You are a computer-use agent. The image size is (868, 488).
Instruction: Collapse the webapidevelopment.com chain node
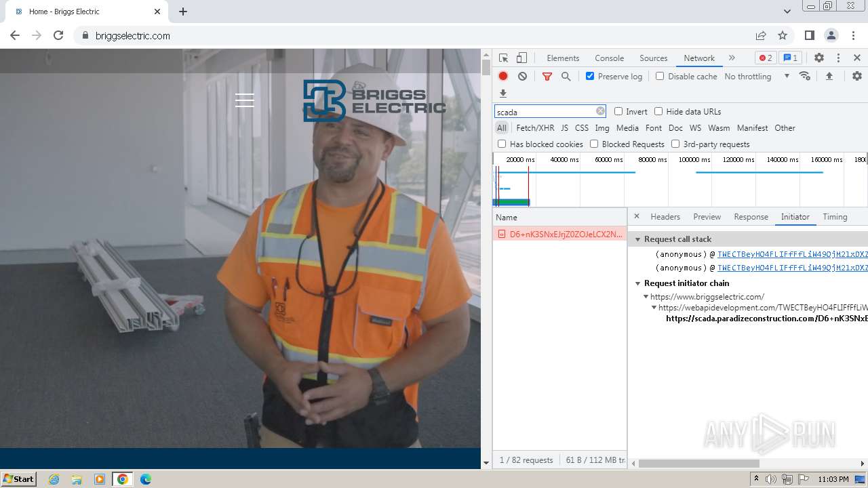[654, 308]
